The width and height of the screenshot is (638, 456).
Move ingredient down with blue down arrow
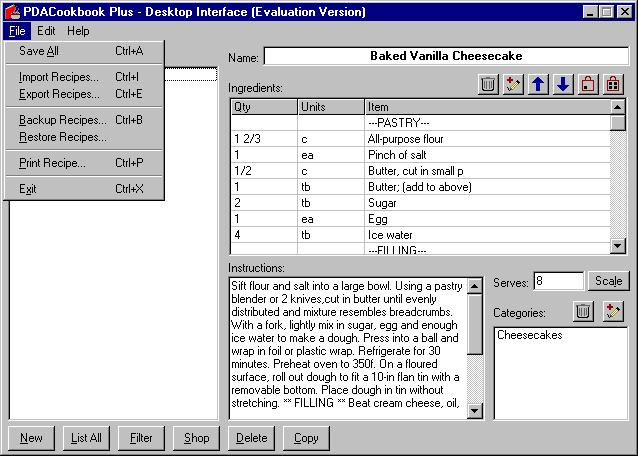(x=563, y=84)
